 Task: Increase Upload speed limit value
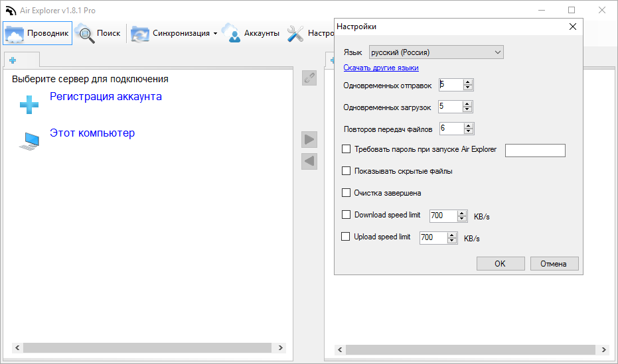[x=452, y=235]
